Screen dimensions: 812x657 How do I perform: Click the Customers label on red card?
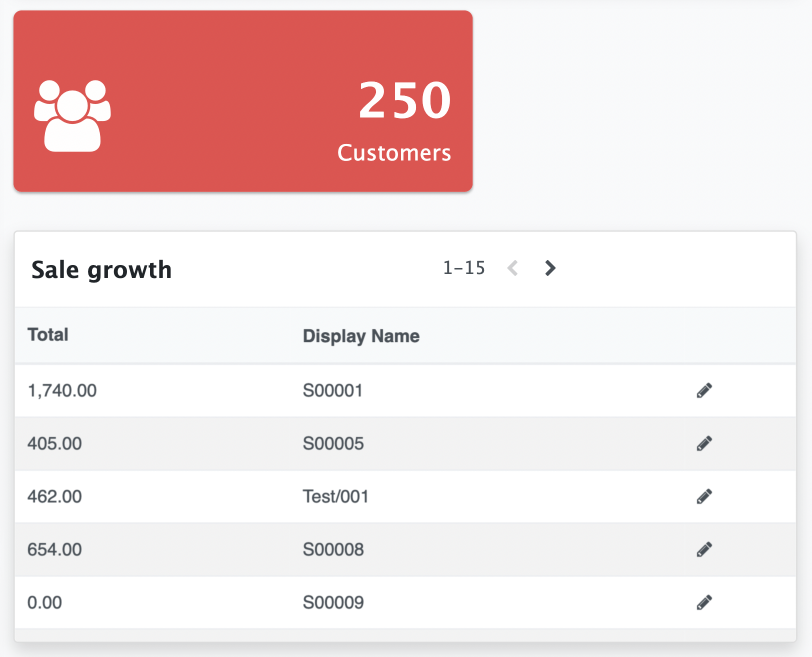(394, 153)
